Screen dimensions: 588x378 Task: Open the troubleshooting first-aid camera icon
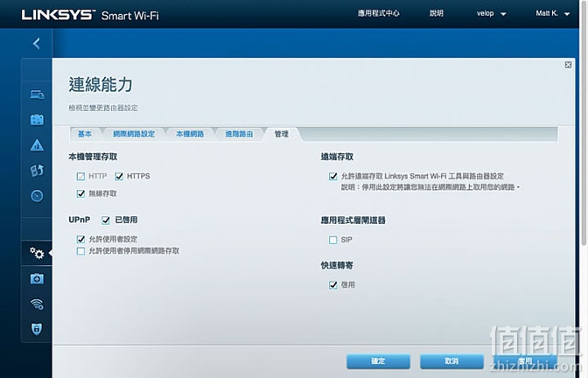[37, 278]
